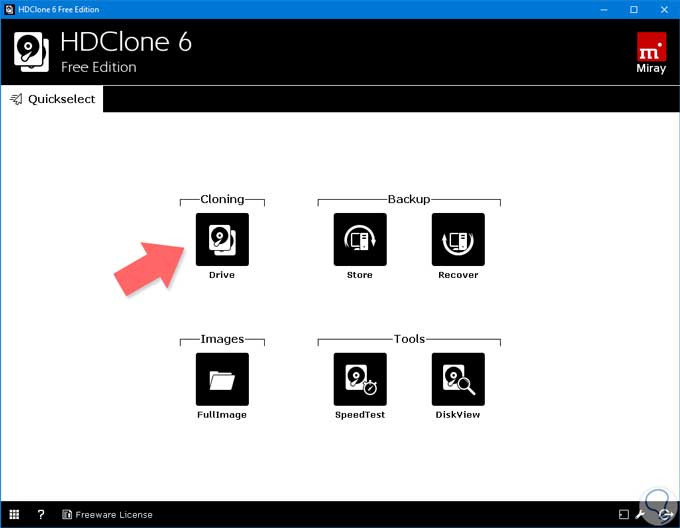
Task: Open the FullImage tool
Action: click(x=222, y=379)
